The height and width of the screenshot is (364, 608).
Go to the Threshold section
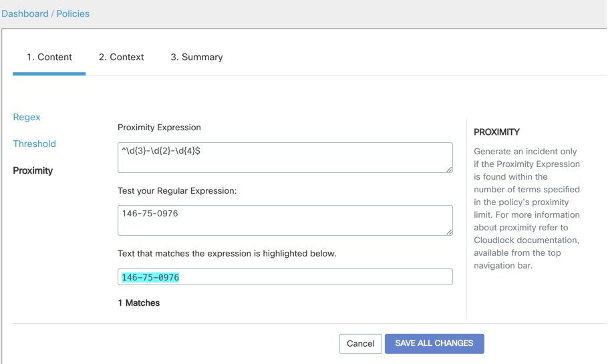[35, 144]
